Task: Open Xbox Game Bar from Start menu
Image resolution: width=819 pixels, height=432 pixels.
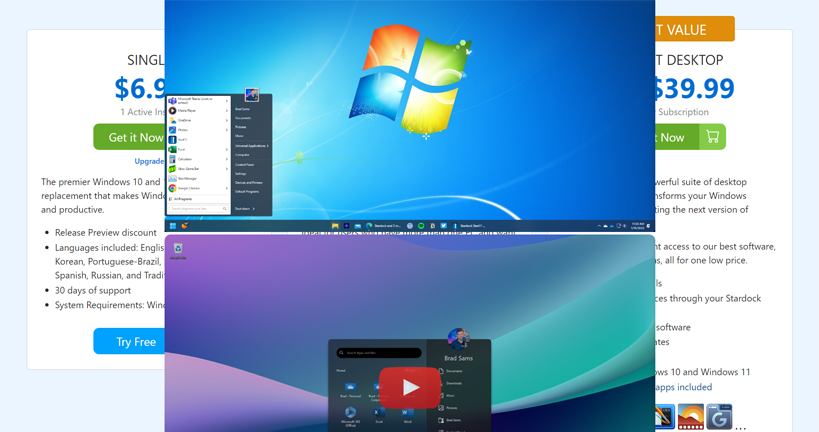Action: point(198,169)
